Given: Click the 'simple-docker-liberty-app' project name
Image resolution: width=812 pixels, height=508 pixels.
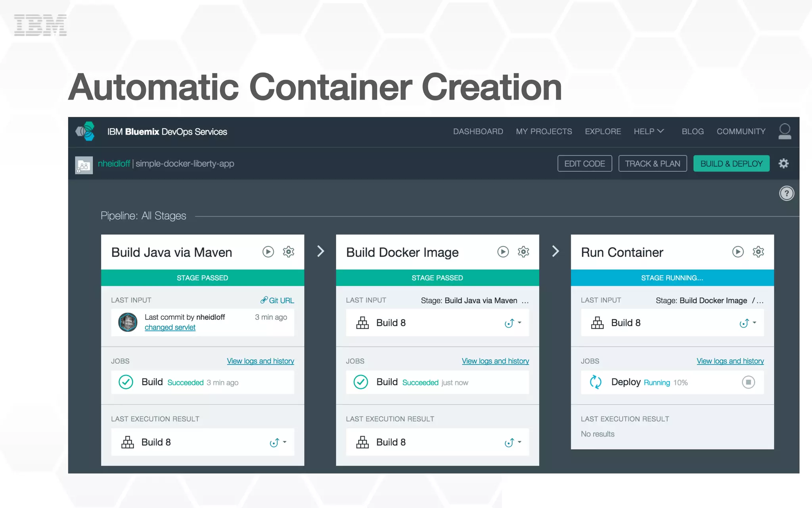Looking at the screenshot, I should click(x=185, y=164).
